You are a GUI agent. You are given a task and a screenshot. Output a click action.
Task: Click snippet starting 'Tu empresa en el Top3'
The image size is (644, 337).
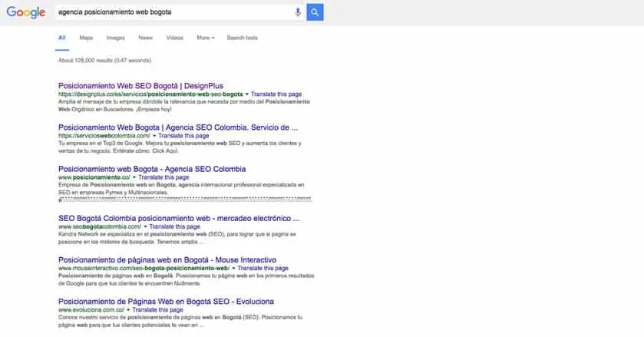point(180,147)
